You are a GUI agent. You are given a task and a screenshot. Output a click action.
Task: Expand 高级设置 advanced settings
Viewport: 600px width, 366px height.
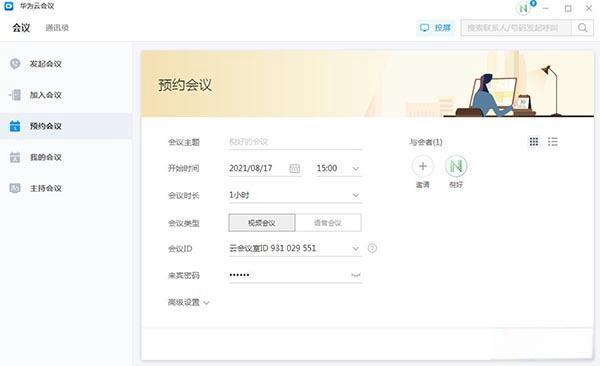[x=189, y=302]
